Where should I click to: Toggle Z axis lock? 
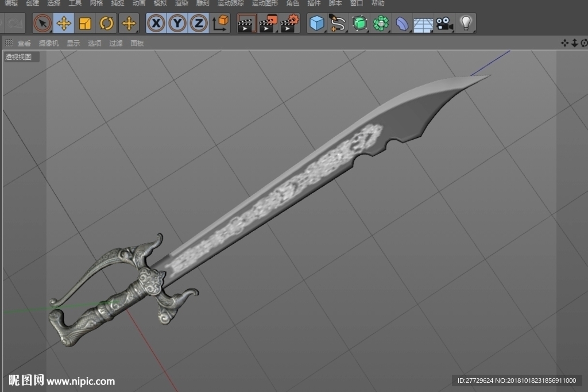pos(198,24)
